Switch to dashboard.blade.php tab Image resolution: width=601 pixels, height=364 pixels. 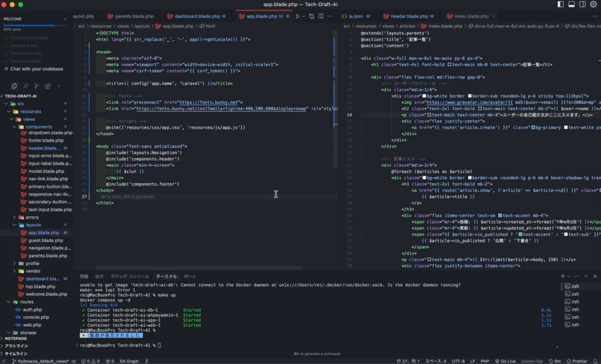pyautogui.click(x=197, y=16)
